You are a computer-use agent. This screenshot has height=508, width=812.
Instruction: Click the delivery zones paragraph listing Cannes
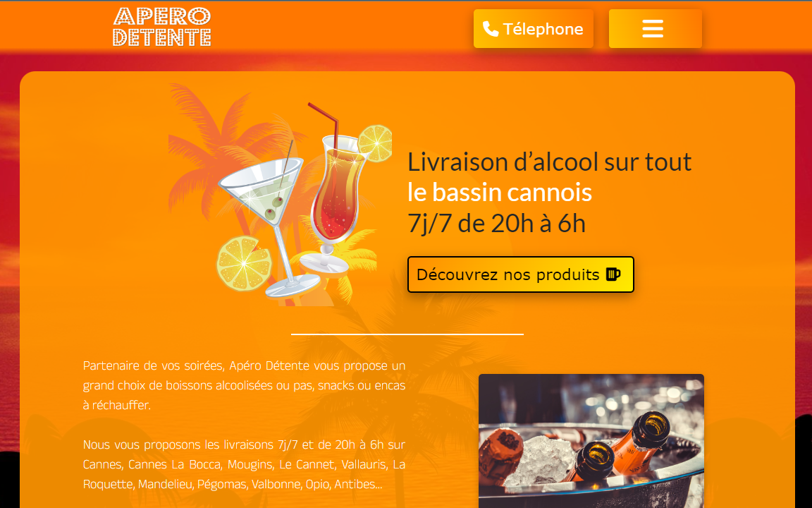(244, 464)
